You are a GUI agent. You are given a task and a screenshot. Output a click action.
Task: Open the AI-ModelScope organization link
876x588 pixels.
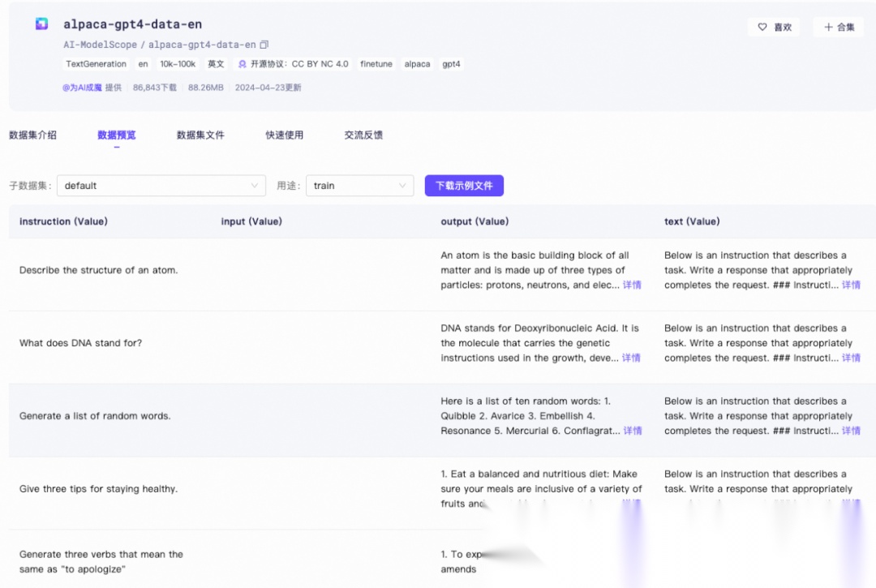click(100, 45)
